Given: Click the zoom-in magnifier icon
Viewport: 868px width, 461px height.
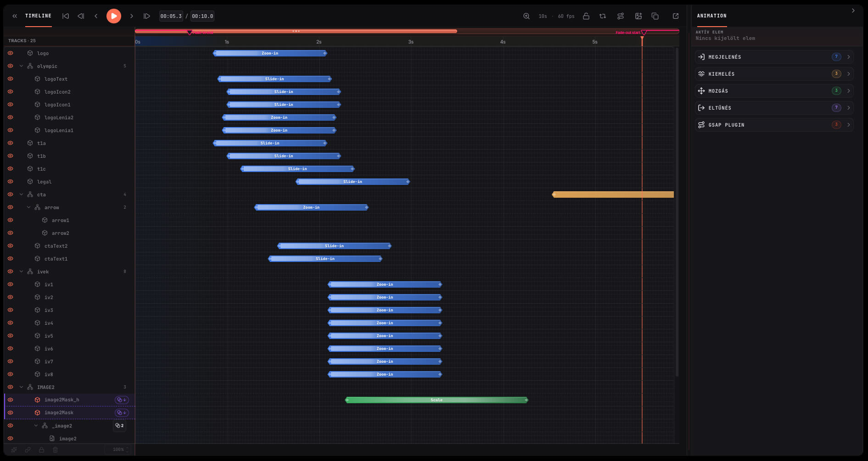Looking at the screenshot, I should click(526, 16).
